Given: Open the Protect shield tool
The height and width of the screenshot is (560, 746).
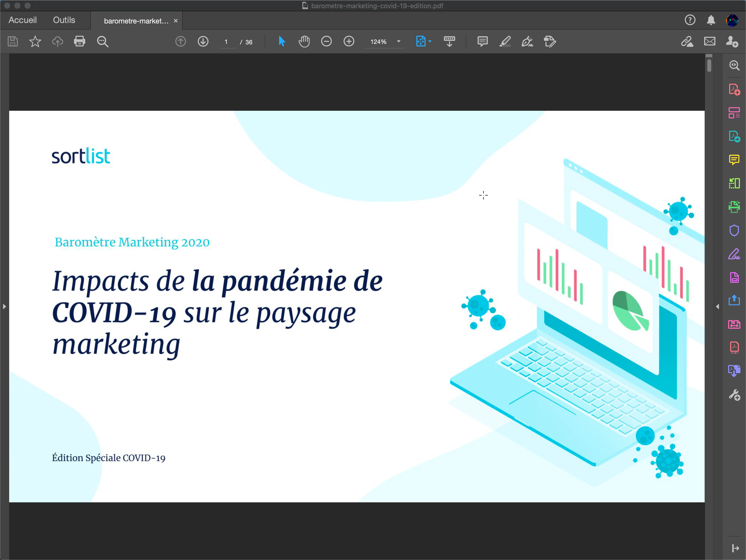Looking at the screenshot, I should pyautogui.click(x=734, y=230).
